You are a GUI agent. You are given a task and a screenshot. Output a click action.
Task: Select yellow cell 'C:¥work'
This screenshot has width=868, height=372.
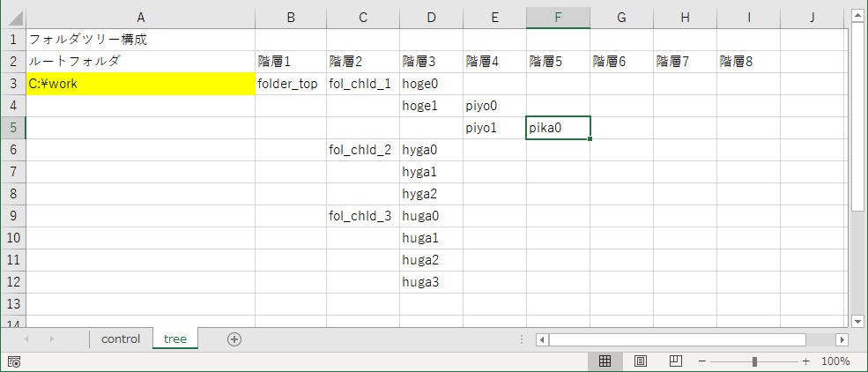pyautogui.click(x=141, y=84)
